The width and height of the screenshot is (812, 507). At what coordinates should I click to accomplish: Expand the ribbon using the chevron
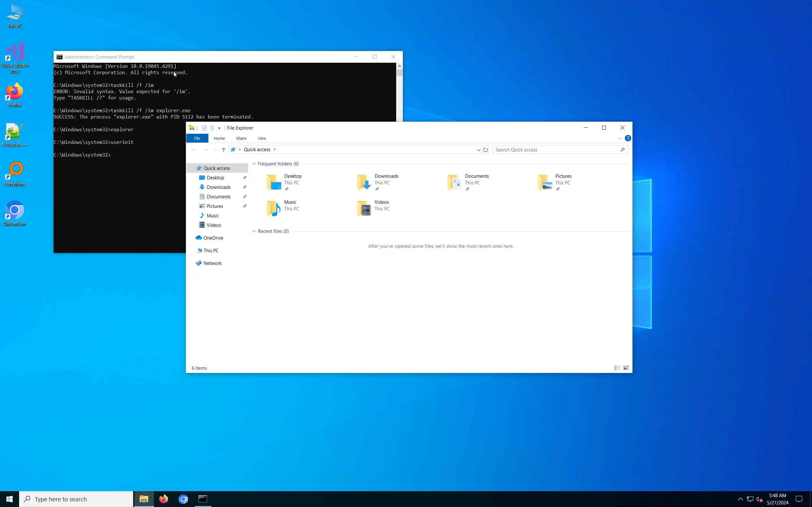619,138
